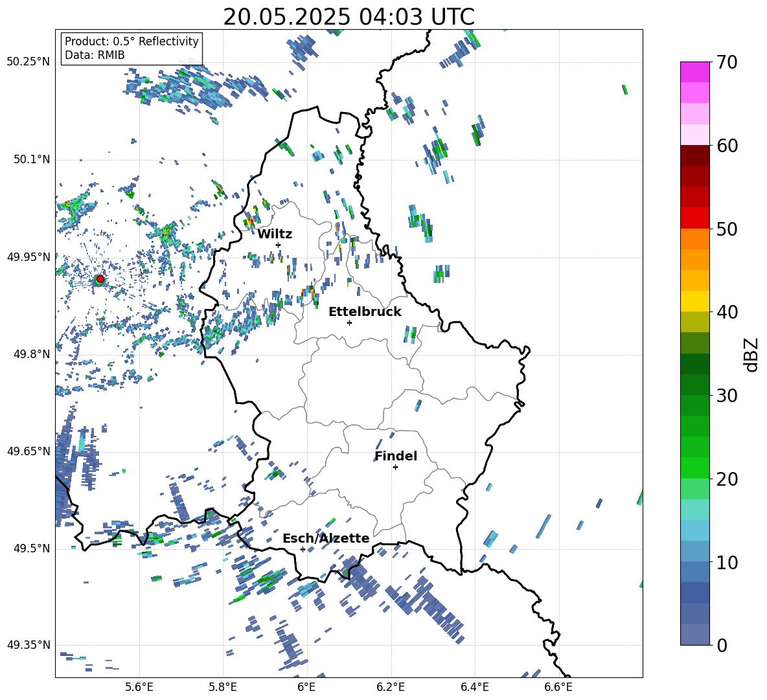Click the bright red colorbar segment near 50
Screen dimensions: 767x700
(x=694, y=218)
